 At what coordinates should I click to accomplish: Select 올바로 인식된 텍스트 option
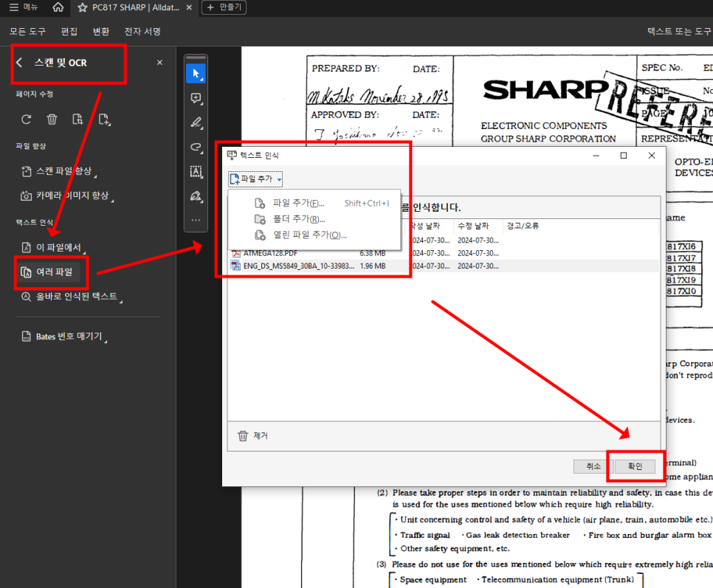tap(71, 297)
